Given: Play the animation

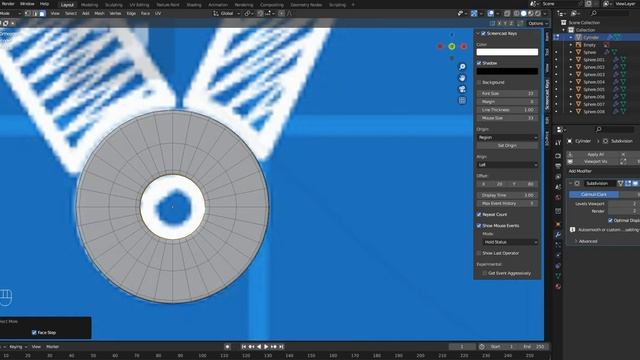Looking at the screenshot, I should (x=266, y=347).
